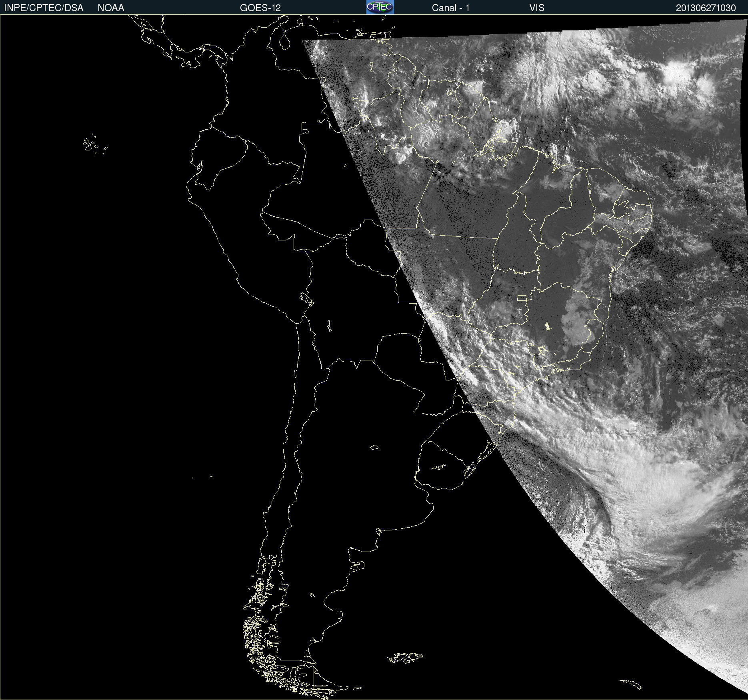Select the INPE/CPTEC/DSA header text
The height and width of the screenshot is (700, 748).
[44, 8]
